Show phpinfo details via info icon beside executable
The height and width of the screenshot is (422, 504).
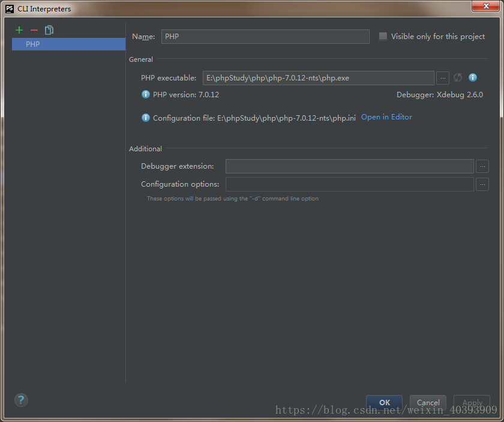[x=472, y=77]
